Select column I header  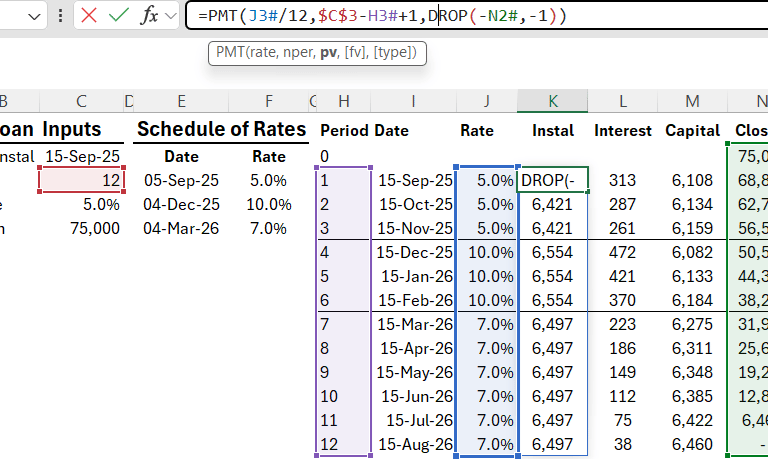(x=413, y=101)
